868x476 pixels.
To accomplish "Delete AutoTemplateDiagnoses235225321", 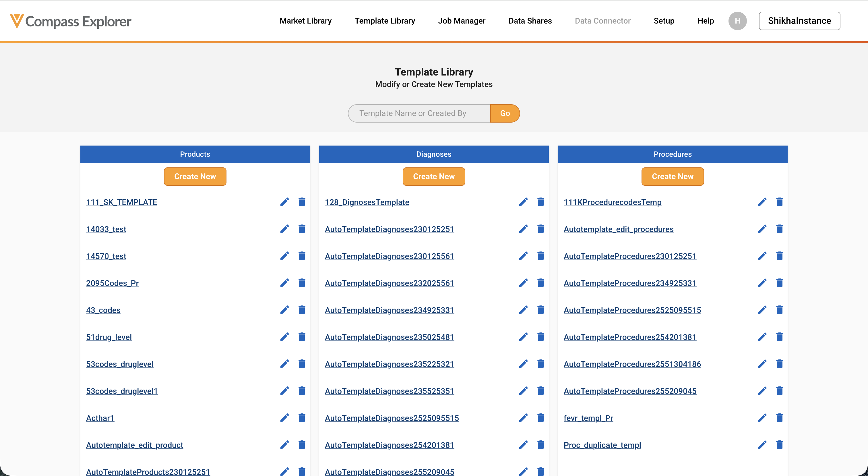I will click(x=541, y=364).
